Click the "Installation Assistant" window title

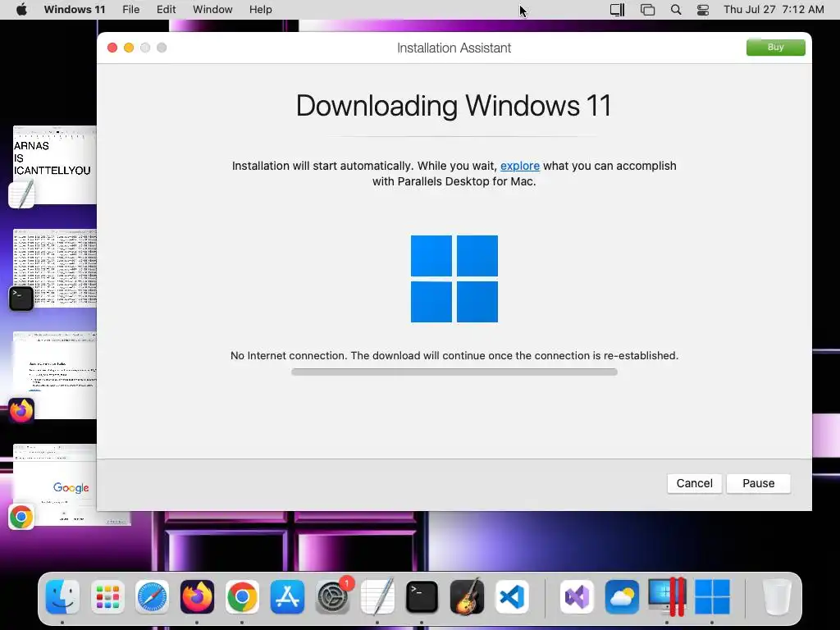454,48
